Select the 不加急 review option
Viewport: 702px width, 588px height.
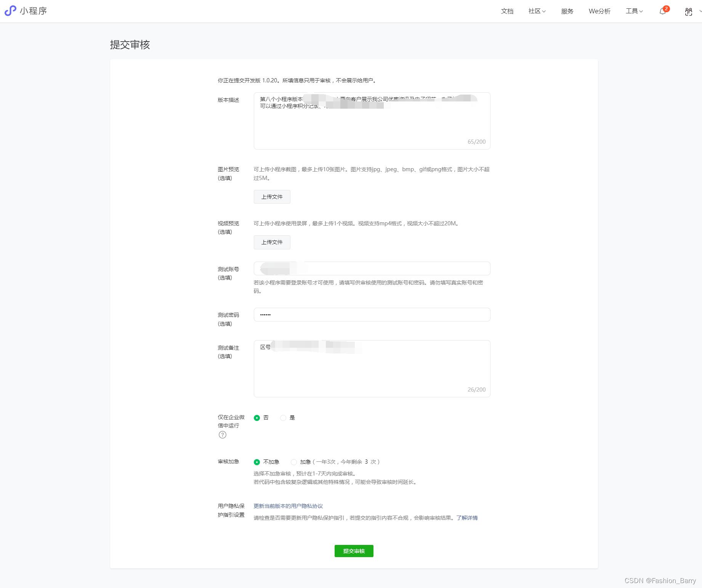tap(257, 462)
